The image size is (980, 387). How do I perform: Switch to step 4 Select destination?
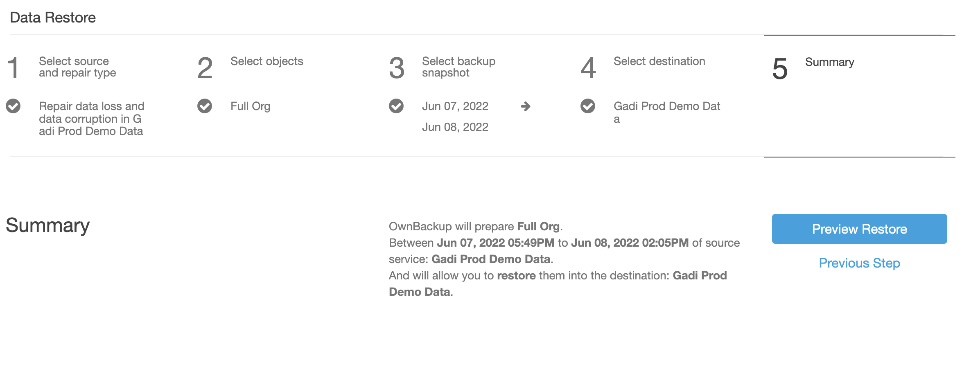click(659, 61)
